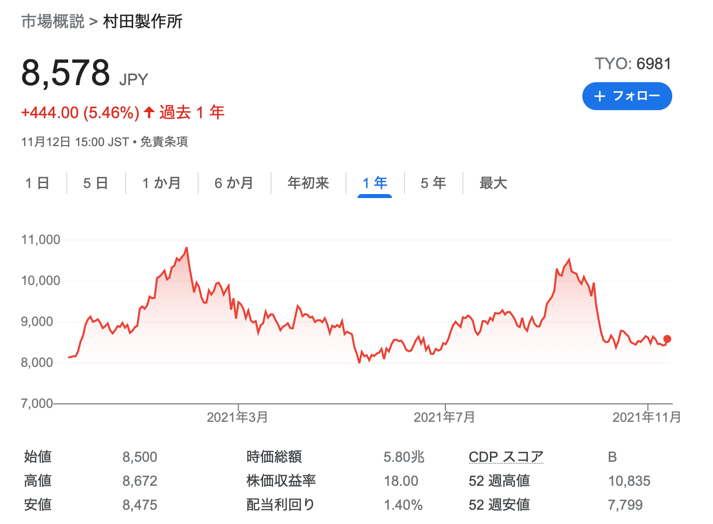Click the 52 週高値 label

(x=499, y=480)
